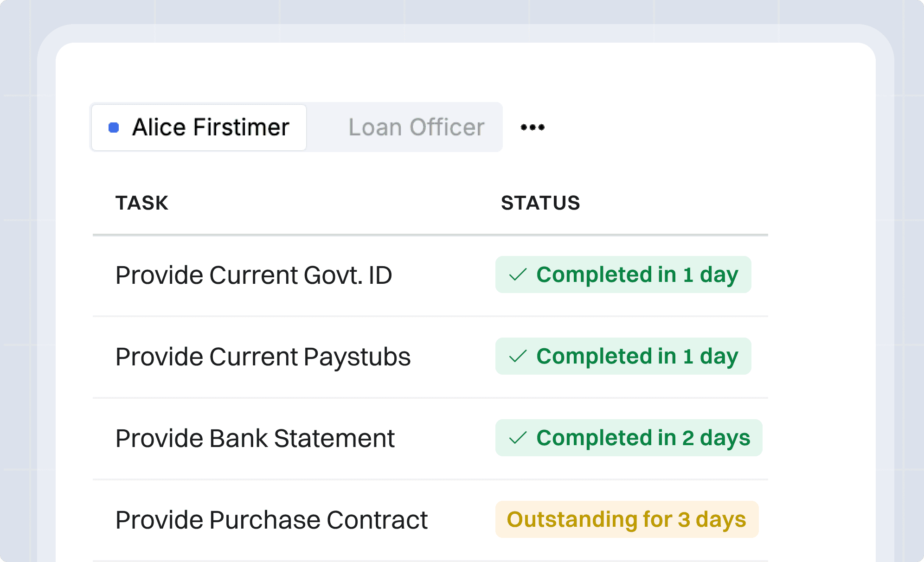Click the Outstanding for 3 days badge
The height and width of the screenshot is (562, 924).
point(627,519)
